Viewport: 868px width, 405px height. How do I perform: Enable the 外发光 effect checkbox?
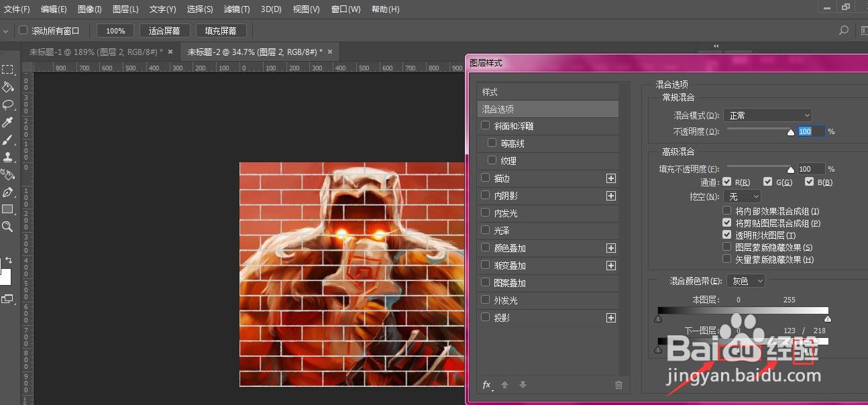[485, 300]
